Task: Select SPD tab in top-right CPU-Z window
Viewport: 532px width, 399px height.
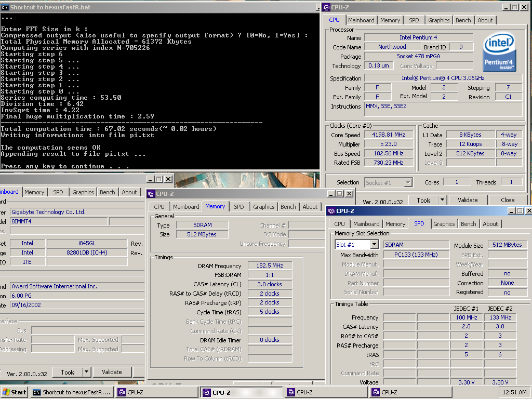Action: 414,20
